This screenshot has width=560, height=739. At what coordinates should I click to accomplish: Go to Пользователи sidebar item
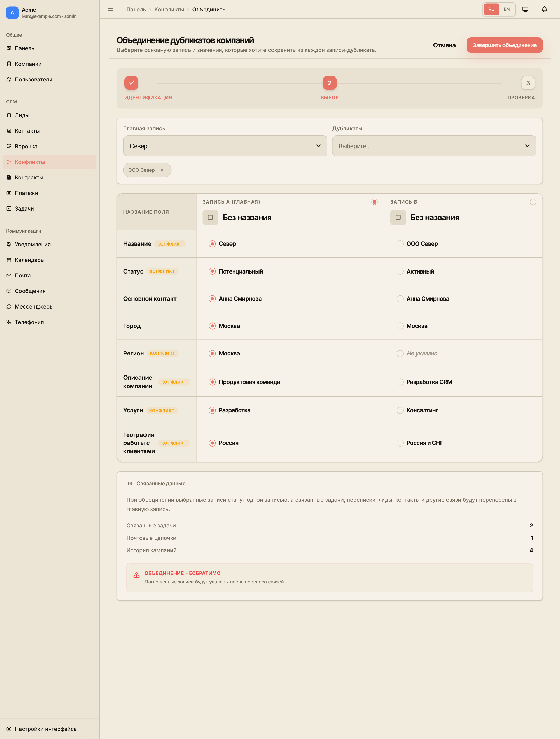(50, 80)
